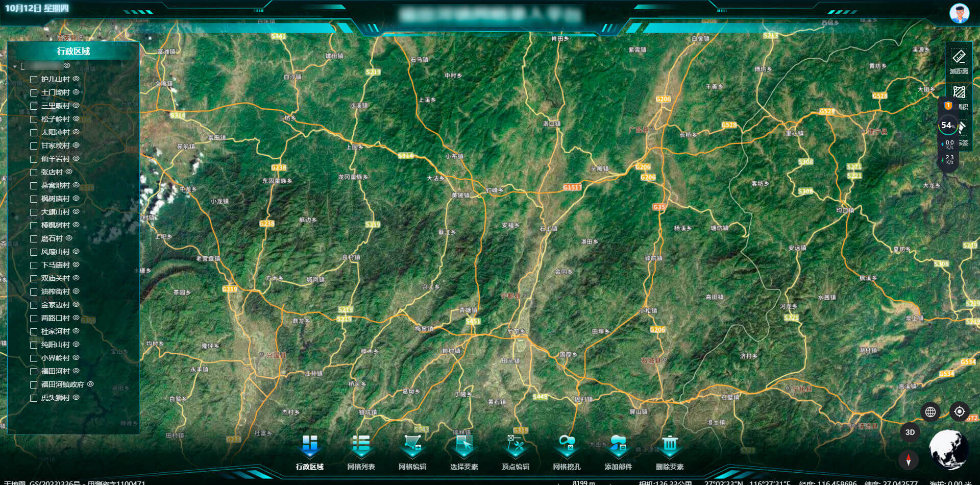Select 杜家河村 list entry

point(55,331)
